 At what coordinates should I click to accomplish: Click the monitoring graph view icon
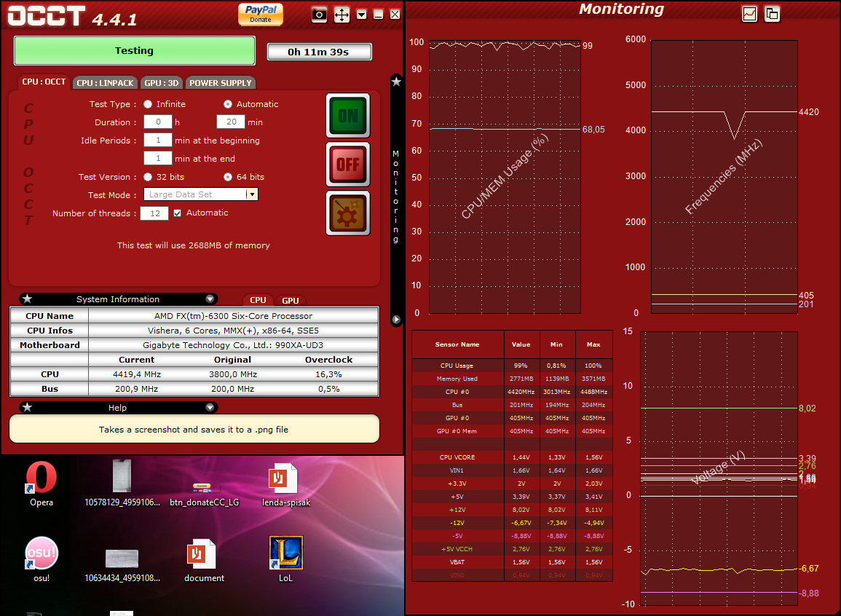coord(749,14)
